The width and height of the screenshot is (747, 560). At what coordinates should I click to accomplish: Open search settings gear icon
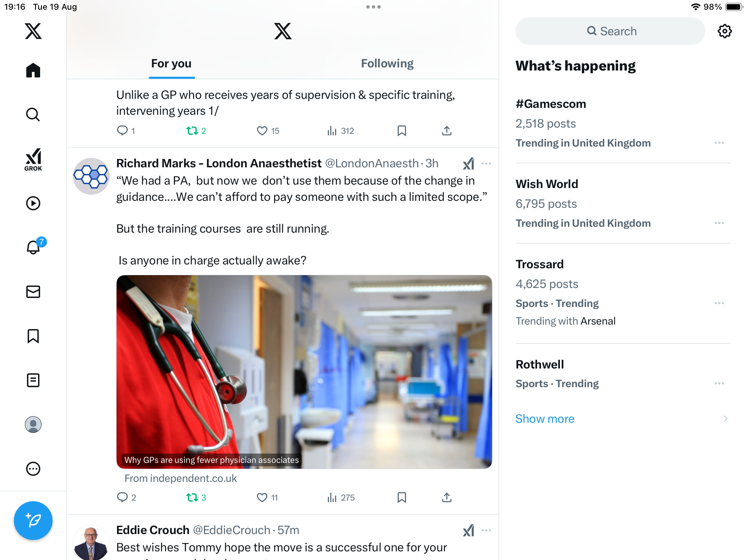tap(725, 31)
